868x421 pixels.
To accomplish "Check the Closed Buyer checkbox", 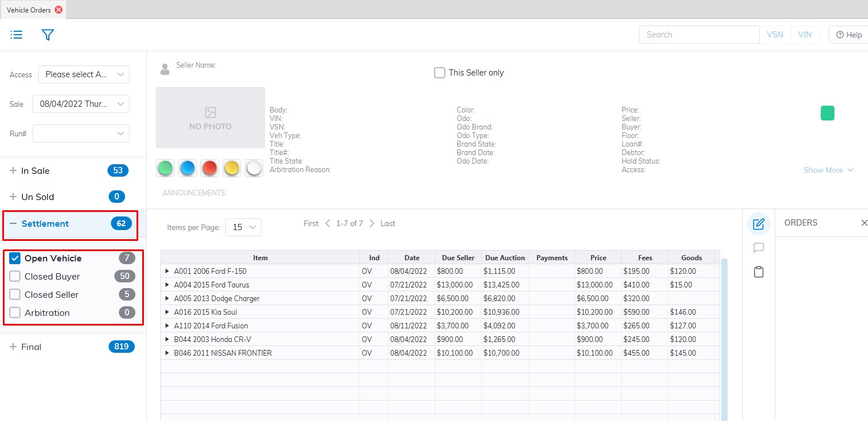I will [15, 277].
